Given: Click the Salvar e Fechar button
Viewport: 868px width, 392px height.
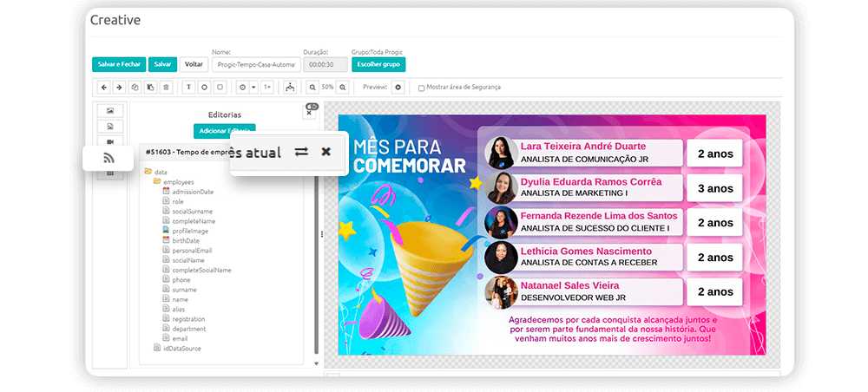Looking at the screenshot, I should 119,64.
